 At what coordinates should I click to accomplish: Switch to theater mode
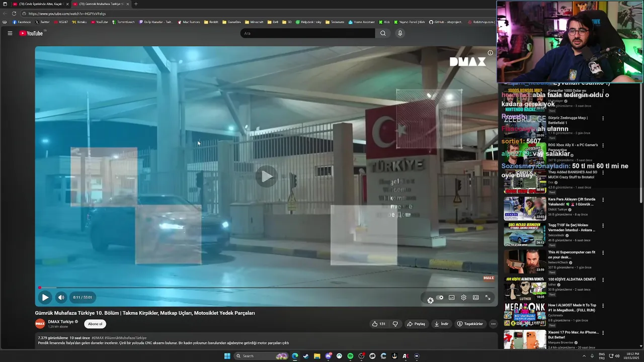click(476, 298)
